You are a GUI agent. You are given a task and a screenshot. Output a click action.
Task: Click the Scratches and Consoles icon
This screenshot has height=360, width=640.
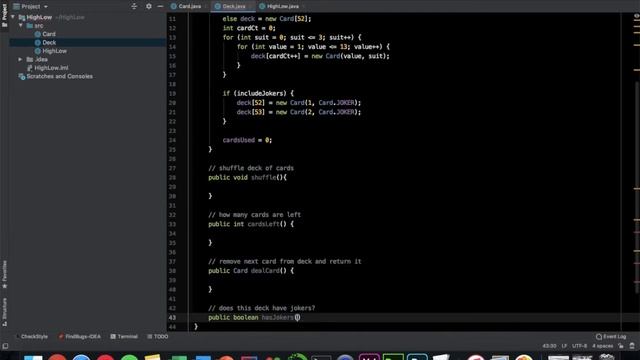point(22,77)
